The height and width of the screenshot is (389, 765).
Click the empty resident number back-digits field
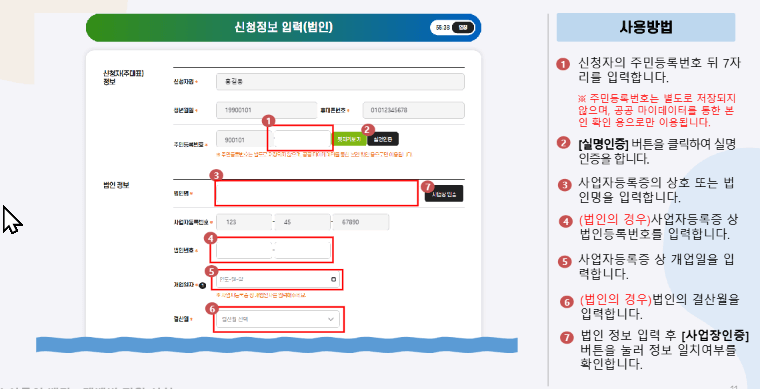pyautogui.click(x=302, y=140)
